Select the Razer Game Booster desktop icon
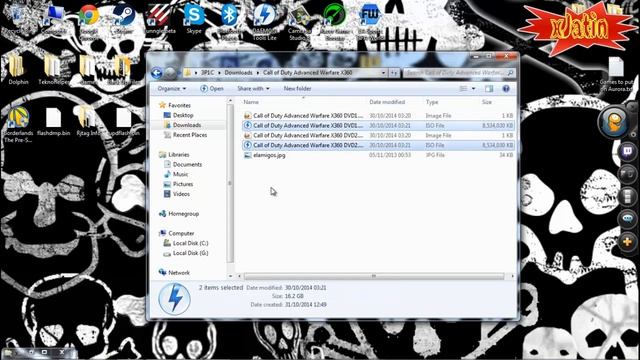 pyautogui.click(x=335, y=20)
